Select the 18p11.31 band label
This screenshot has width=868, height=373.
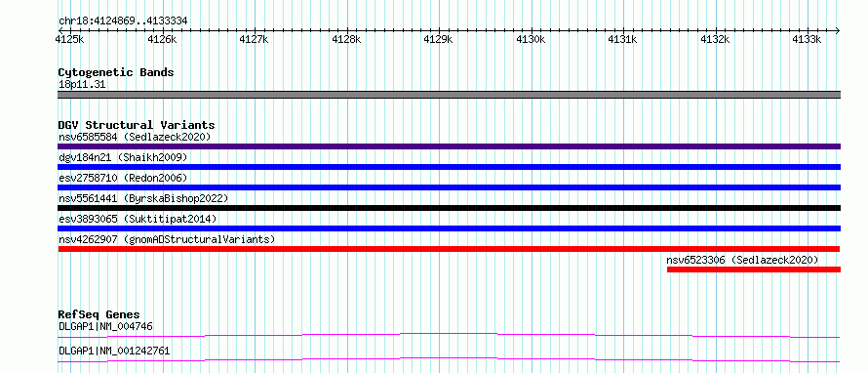[82, 85]
